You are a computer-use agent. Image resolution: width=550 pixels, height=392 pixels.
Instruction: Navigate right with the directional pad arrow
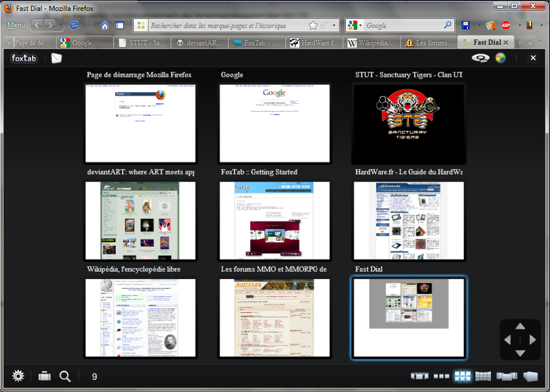pyautogui.click(x=533, y=339)
